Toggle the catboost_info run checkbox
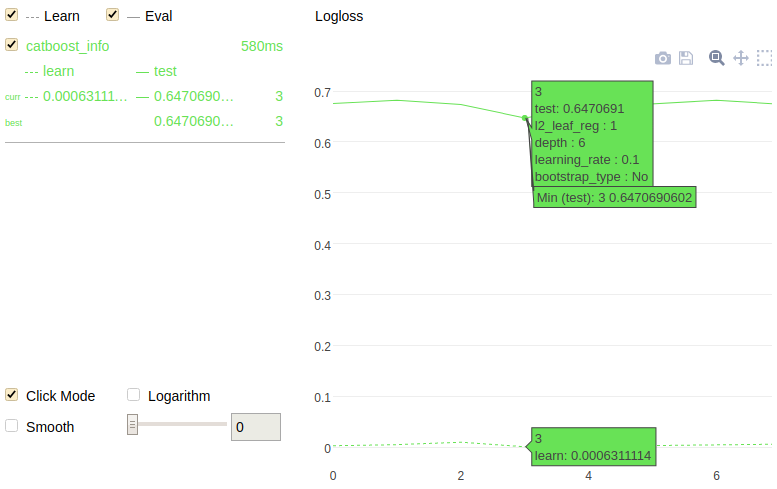 pyautogui.click(x=12, y=45)
